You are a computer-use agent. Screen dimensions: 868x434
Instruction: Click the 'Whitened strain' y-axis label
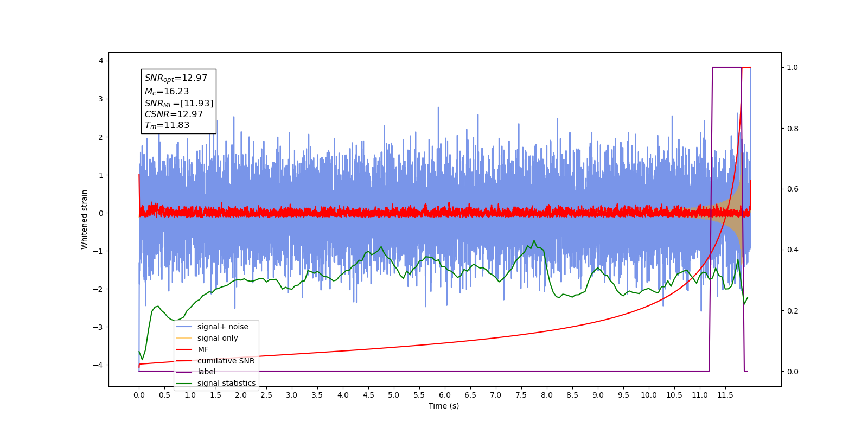[x=84, y=219]
